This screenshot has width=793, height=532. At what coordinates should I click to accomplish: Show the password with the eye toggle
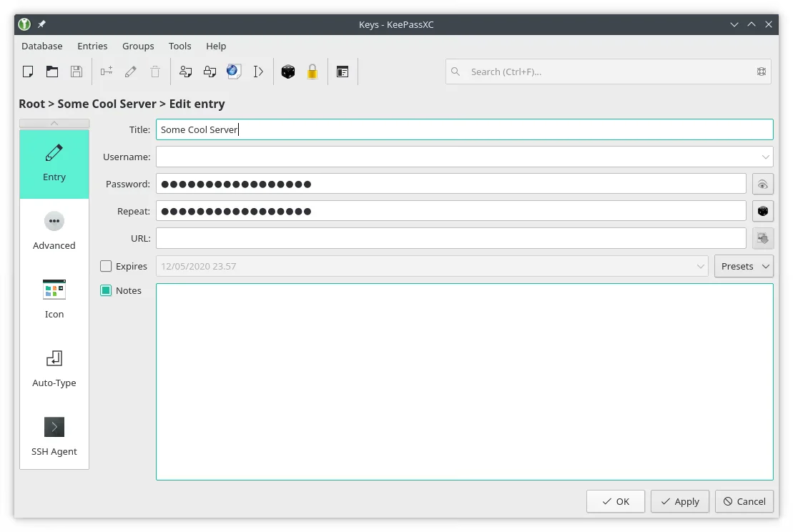pos(762,184)
